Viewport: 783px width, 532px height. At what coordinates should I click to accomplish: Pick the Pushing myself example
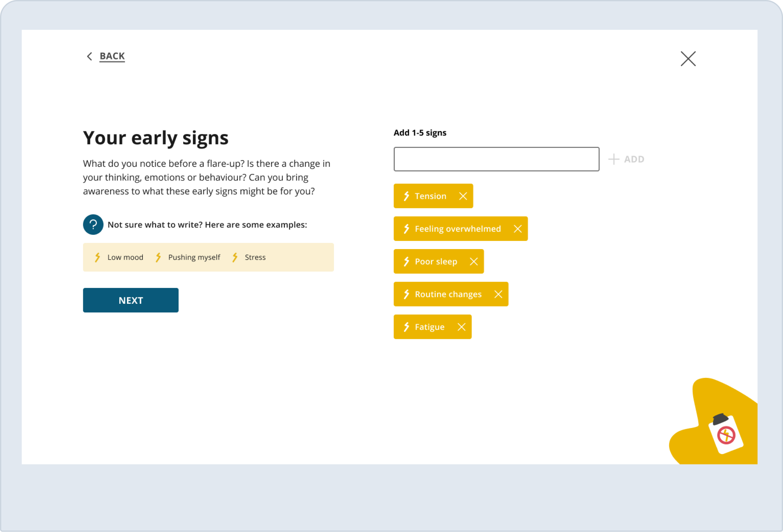click(x=194, y=257)
